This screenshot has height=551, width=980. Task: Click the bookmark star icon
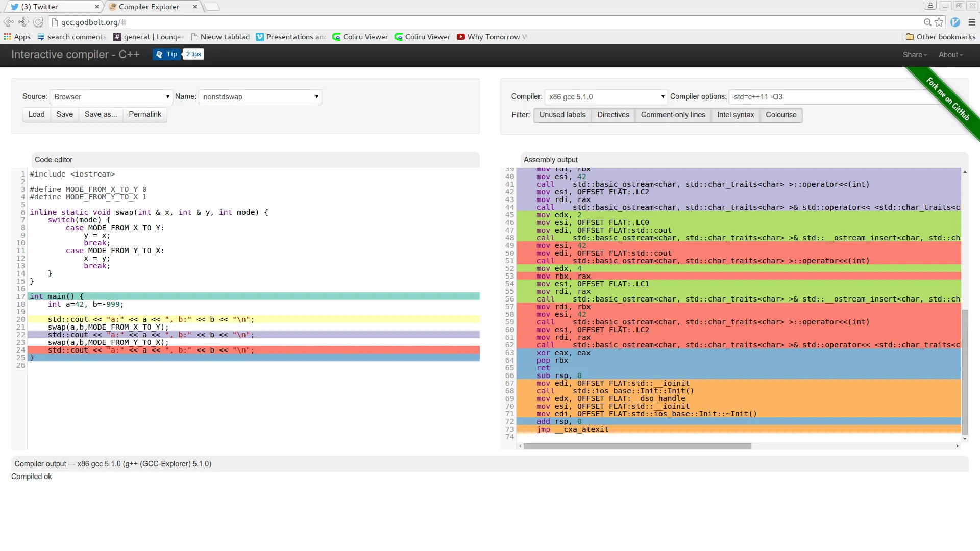click(939, 22)
